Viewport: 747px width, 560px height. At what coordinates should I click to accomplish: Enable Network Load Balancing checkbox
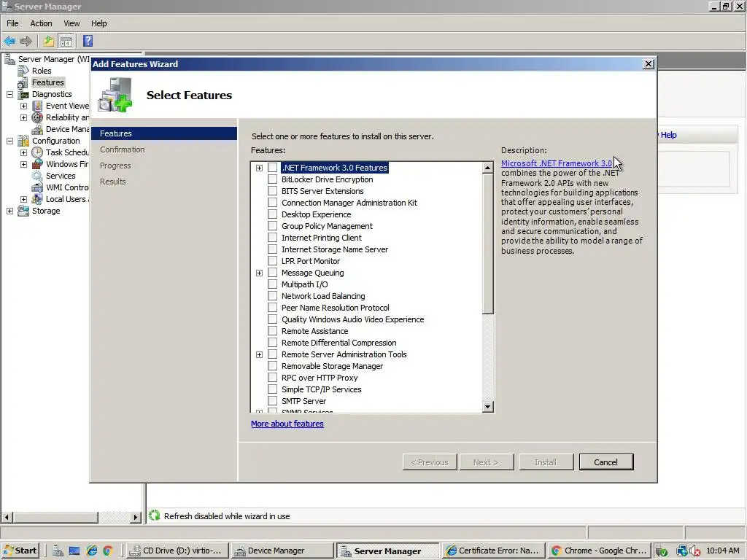click(273, 296)
